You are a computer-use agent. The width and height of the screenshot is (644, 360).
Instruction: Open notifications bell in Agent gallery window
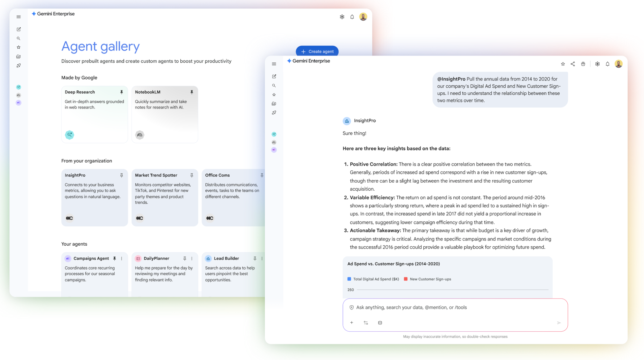(x=352, y=17)
